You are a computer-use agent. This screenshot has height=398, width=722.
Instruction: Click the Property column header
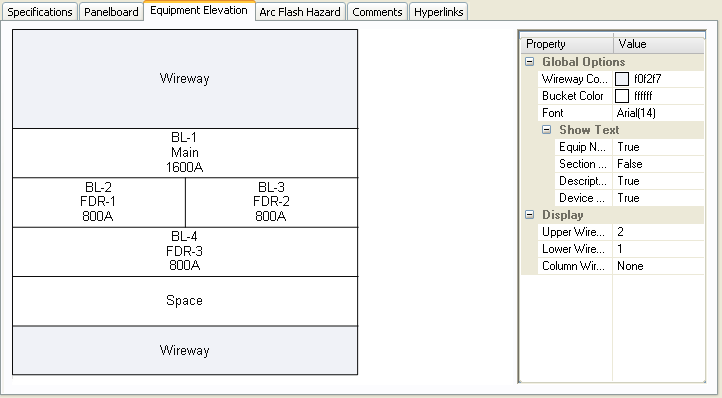click(567, 44)
